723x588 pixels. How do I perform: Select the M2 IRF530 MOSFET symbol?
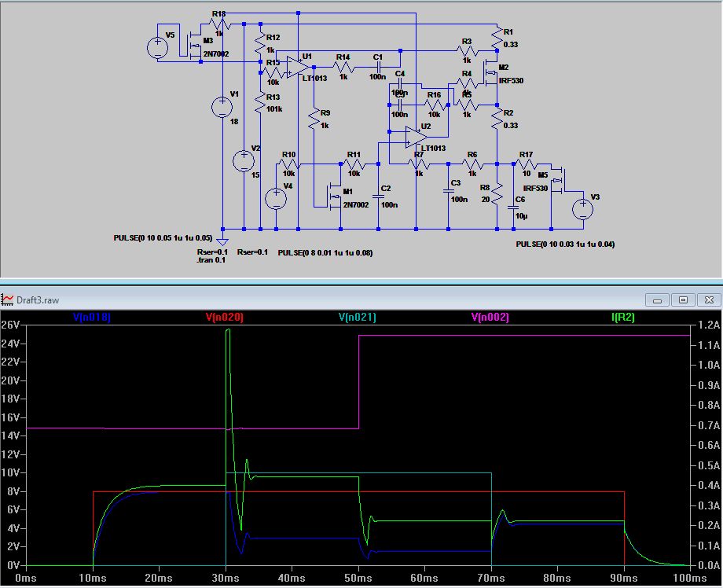tap(490, 72)
